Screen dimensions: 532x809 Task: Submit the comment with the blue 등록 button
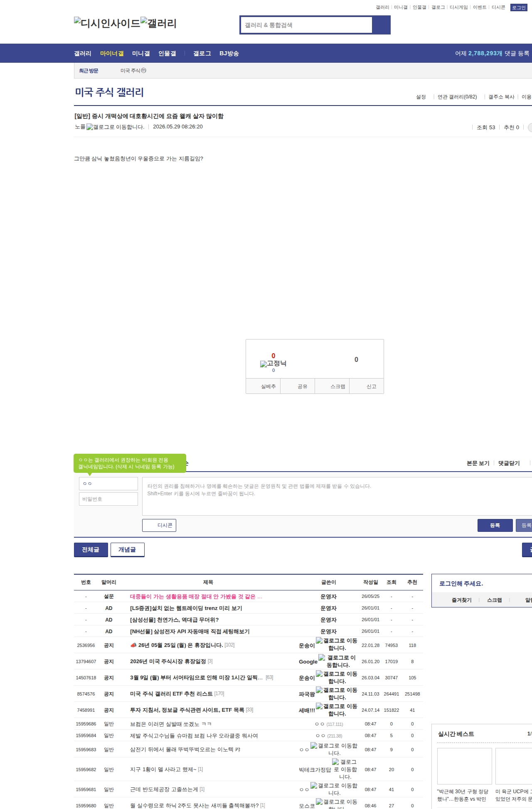click(495, 525)
